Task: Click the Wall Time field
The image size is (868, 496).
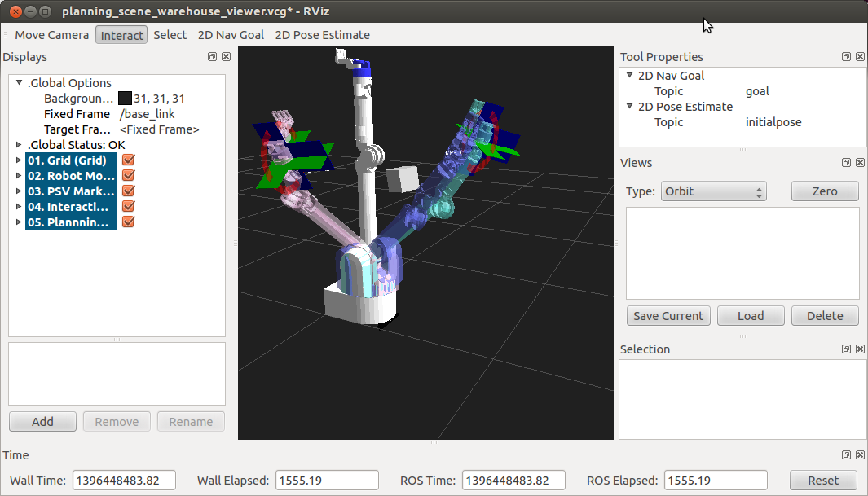Action: [124, 481]
